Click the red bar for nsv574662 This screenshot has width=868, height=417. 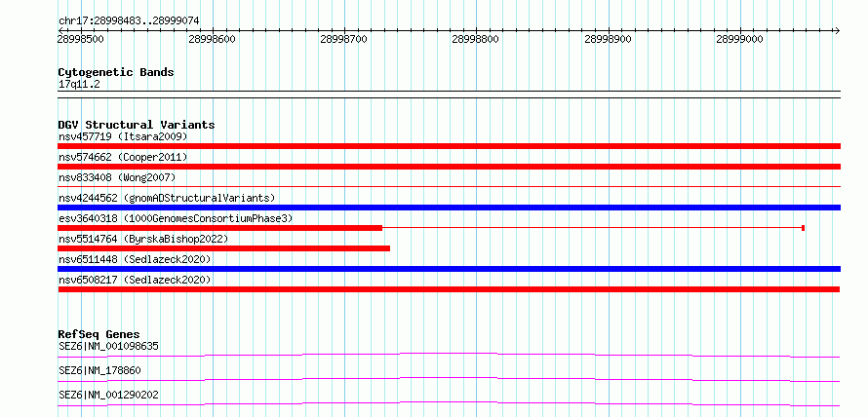tap(449, 167)
